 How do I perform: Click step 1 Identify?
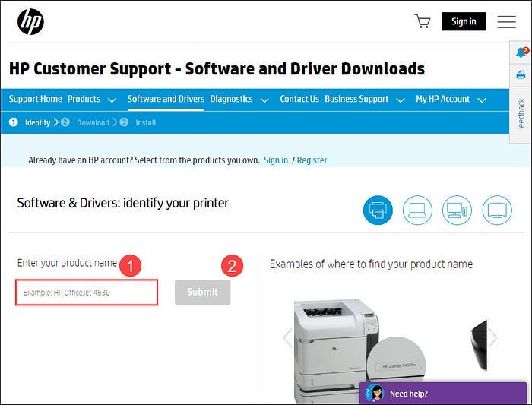[x=30, y=122]
